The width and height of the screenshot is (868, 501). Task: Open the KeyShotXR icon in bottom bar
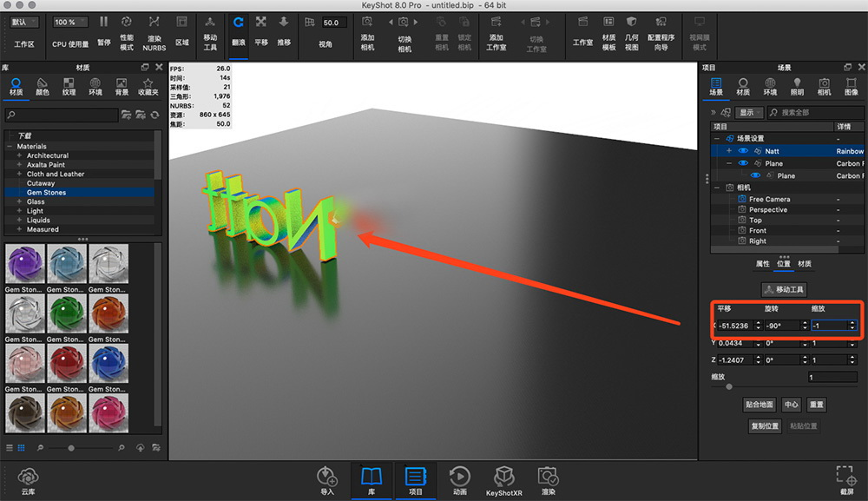click(x=503, y=476)
